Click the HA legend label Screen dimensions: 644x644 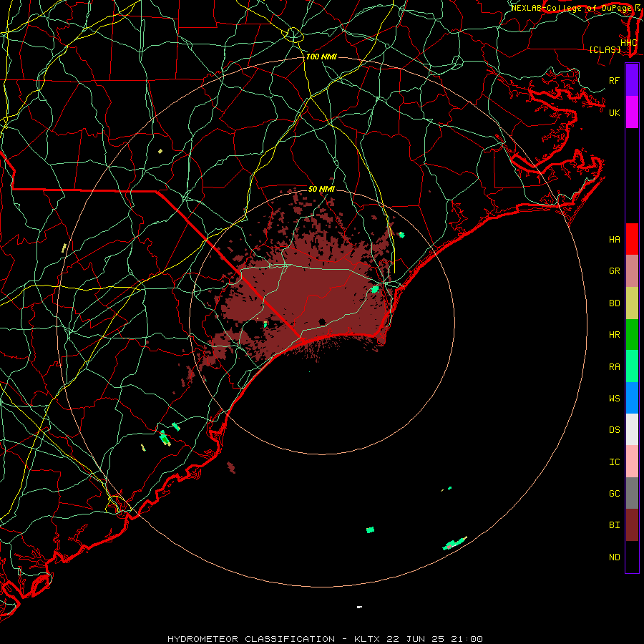614,240
